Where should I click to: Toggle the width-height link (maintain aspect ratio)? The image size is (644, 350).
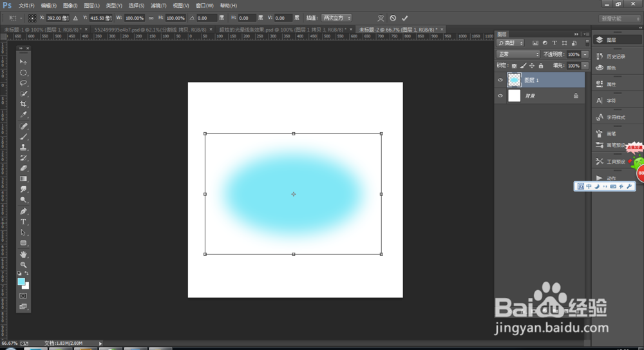click(x=151, y=18)
